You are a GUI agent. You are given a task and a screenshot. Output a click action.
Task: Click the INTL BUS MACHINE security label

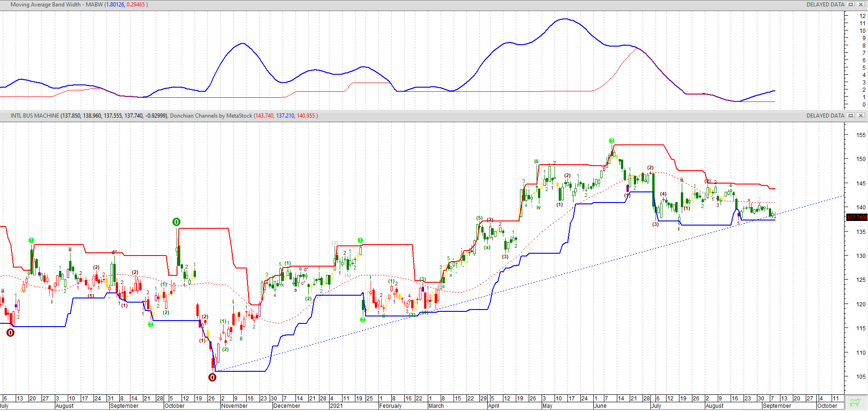[x=35, y=116]
